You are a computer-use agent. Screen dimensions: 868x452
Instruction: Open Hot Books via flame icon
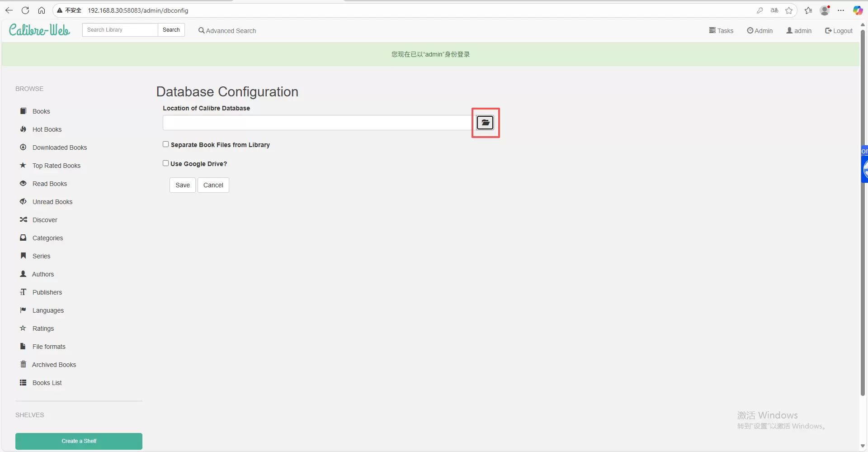click(x=23, y=129)
